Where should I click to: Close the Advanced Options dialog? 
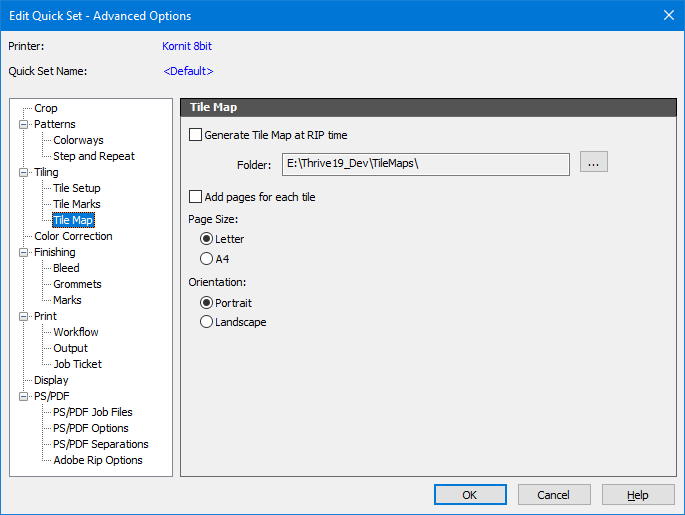pyautogui.click(x=667, y=15)
